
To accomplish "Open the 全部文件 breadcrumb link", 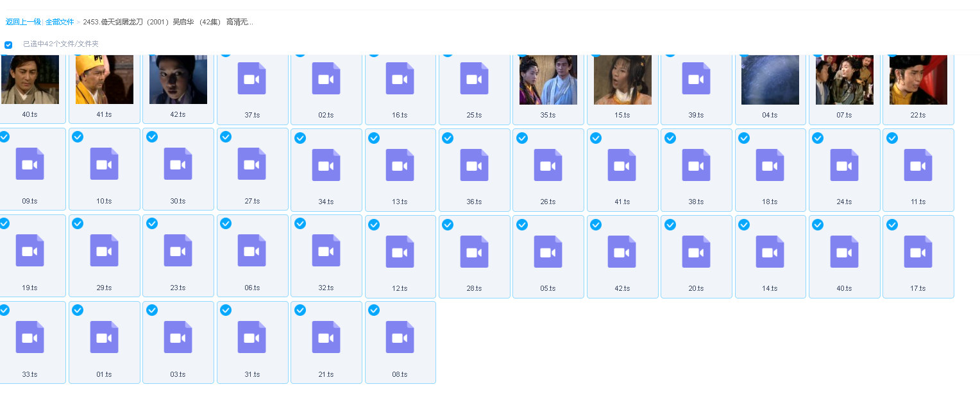I will click(60, 22).
